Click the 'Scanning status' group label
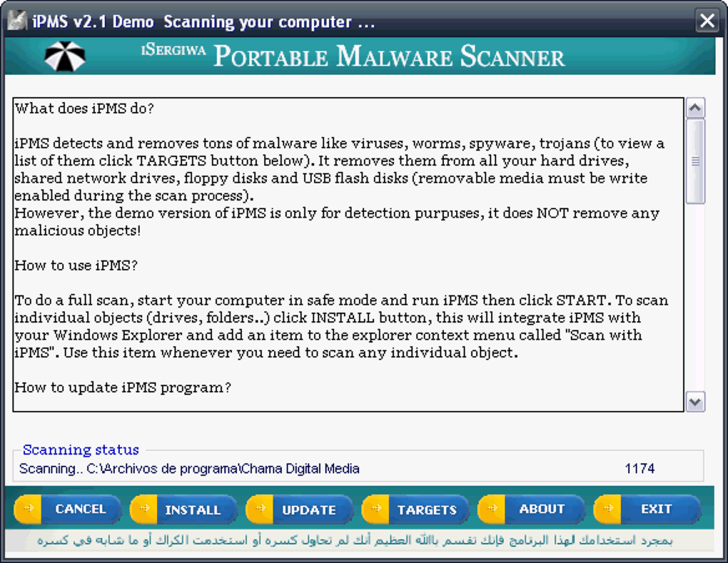The height and width of the screenshot is (563, 728). click(81, 450)
